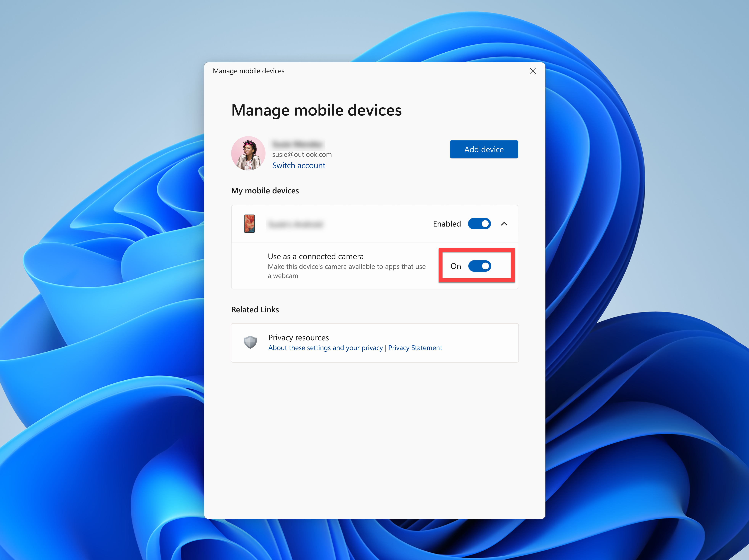Click the My mobile devices heading
This screenshot has width=749, height=560.
click(265, 191)
